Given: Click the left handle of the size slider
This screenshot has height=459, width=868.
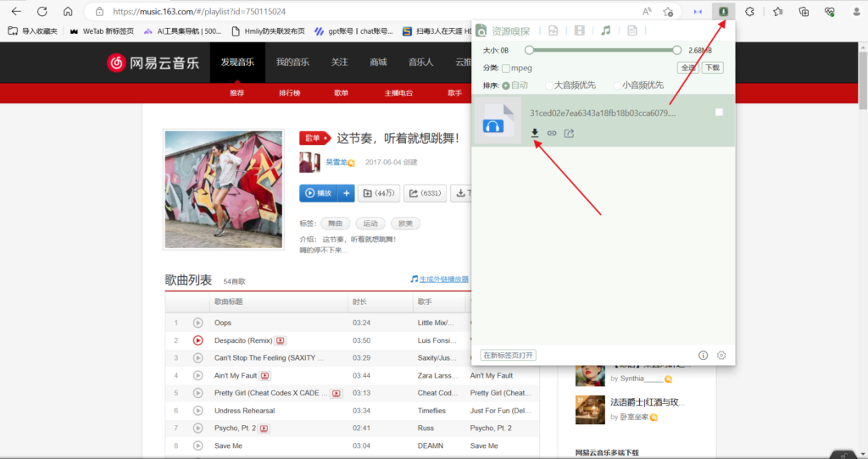Looking at the screenshot, I should [529, 50].
